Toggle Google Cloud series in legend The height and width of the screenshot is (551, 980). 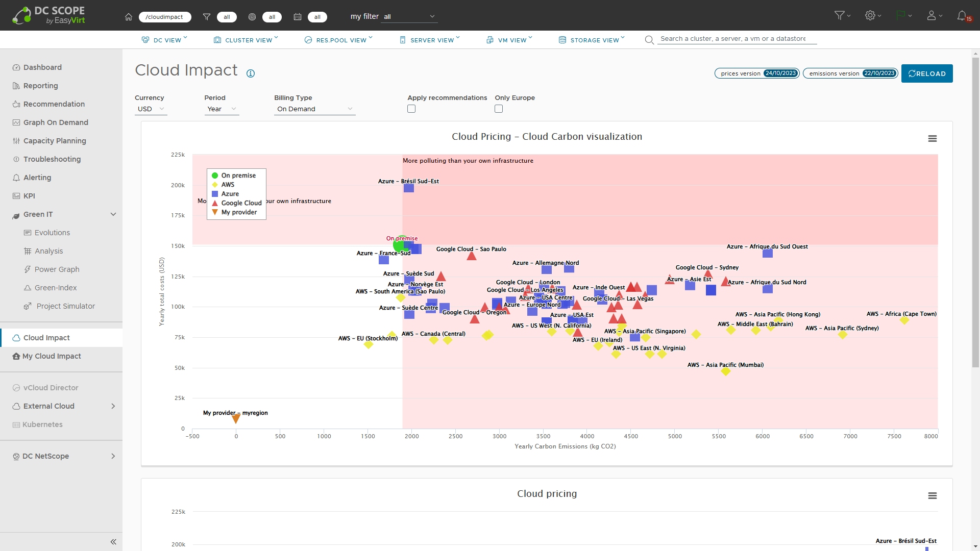coord(236,203)
